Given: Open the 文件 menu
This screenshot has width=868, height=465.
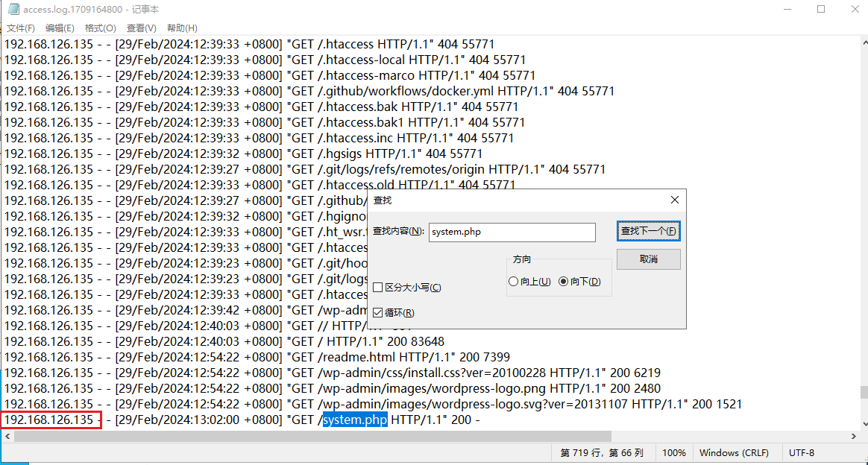Looking at the screenshot, I should tap(21, 28).
